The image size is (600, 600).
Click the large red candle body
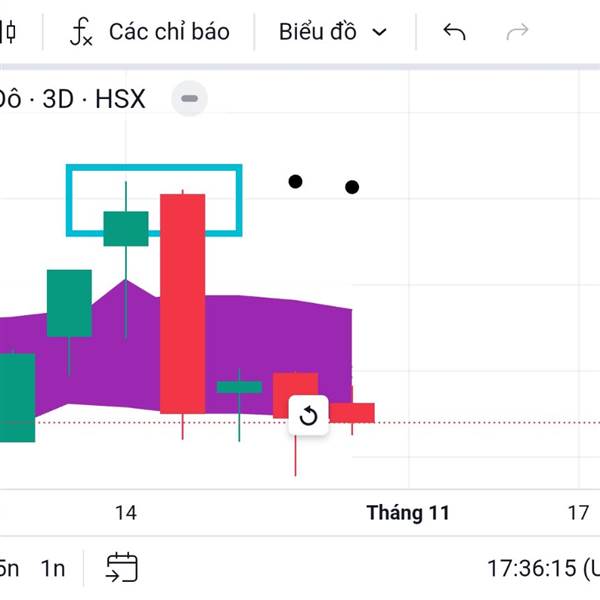[183, 300]
